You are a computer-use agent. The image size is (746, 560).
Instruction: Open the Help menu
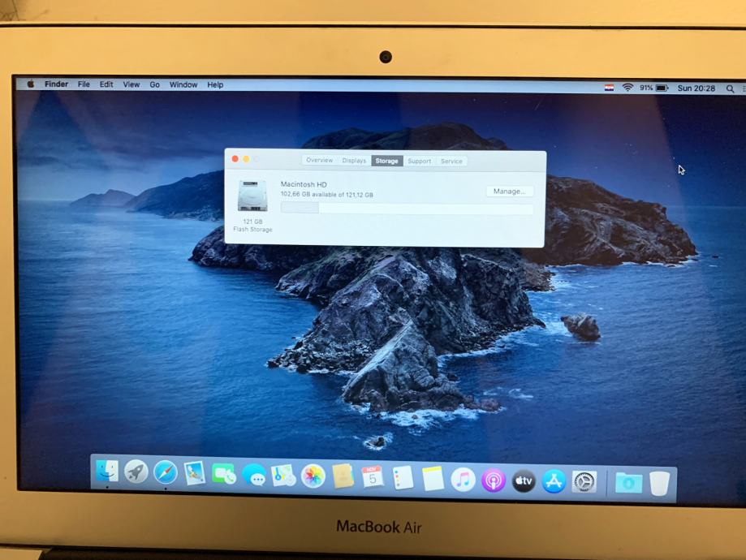215,84
